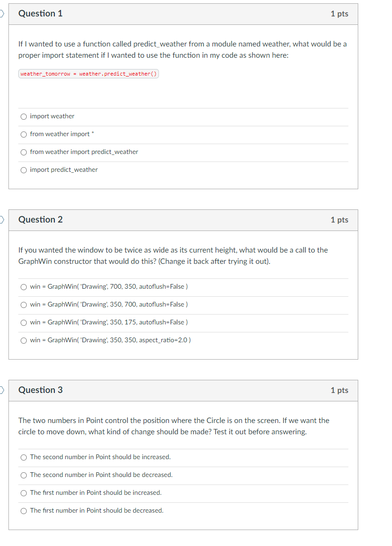Collapse Question 3 using its left chevron

click(x=1, y=390)
